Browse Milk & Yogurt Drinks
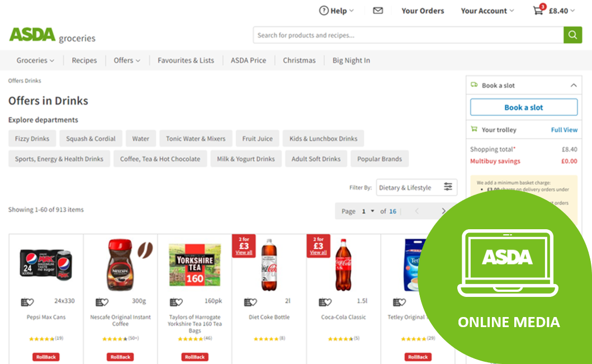 click(x=246, y=159)
